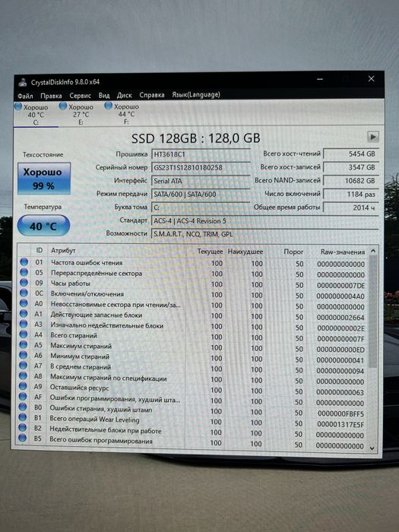Open the Правка menu

pyautogui.click(x=51, y=96)
